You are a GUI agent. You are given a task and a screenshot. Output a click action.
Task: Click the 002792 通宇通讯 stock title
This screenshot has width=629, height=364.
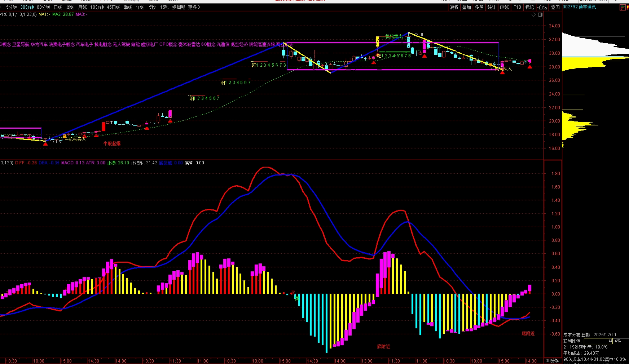coord(579,7)
